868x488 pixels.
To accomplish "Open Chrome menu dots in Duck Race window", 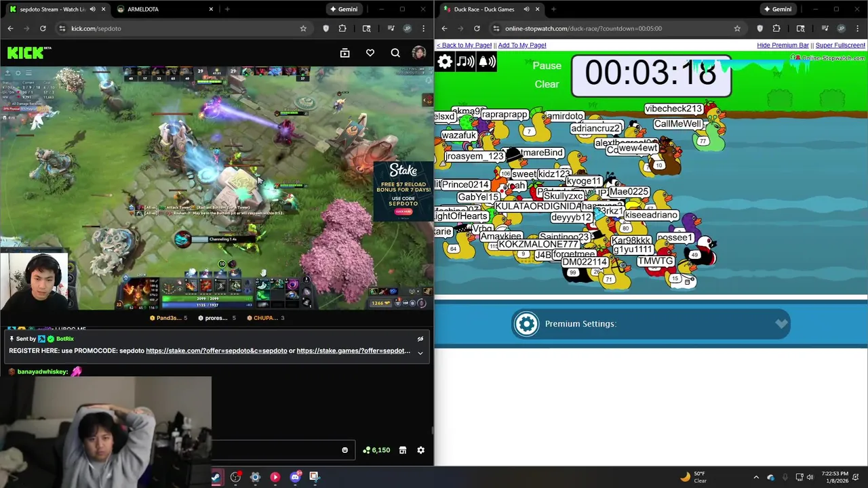I will pos(858,28).
